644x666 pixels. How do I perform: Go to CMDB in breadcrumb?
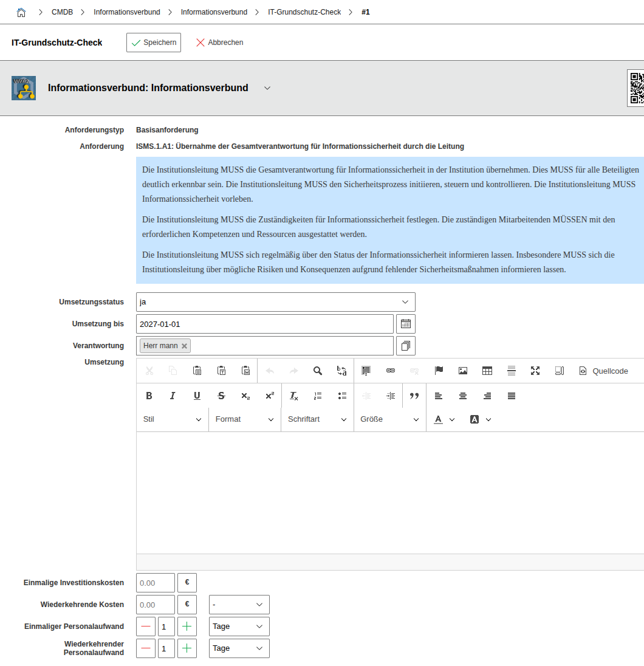point(62,12)
